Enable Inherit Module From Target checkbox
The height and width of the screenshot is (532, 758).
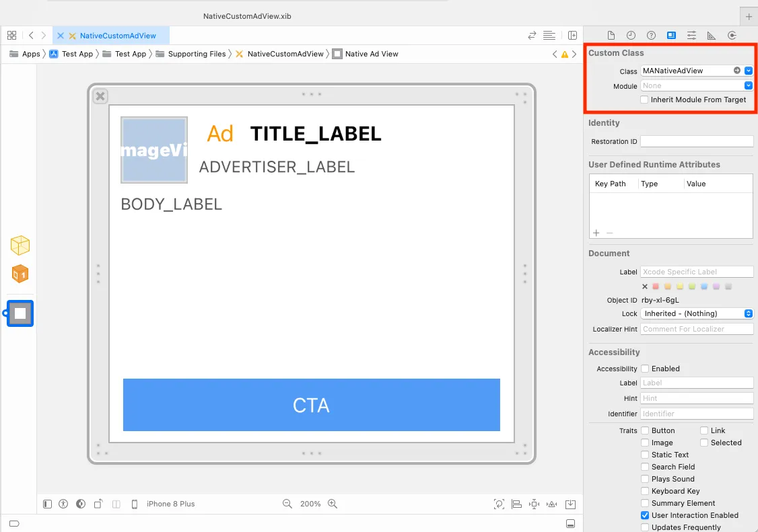click(x=644, y=100)
